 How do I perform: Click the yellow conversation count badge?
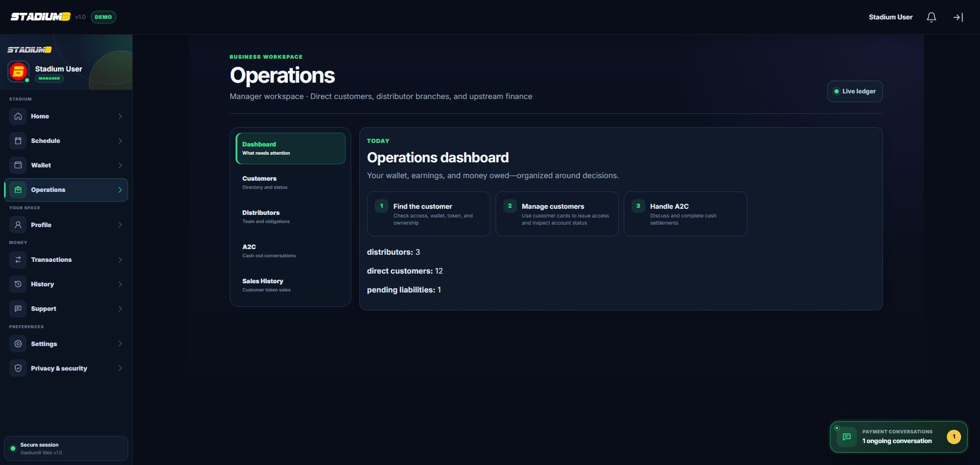tap(953, 437)
